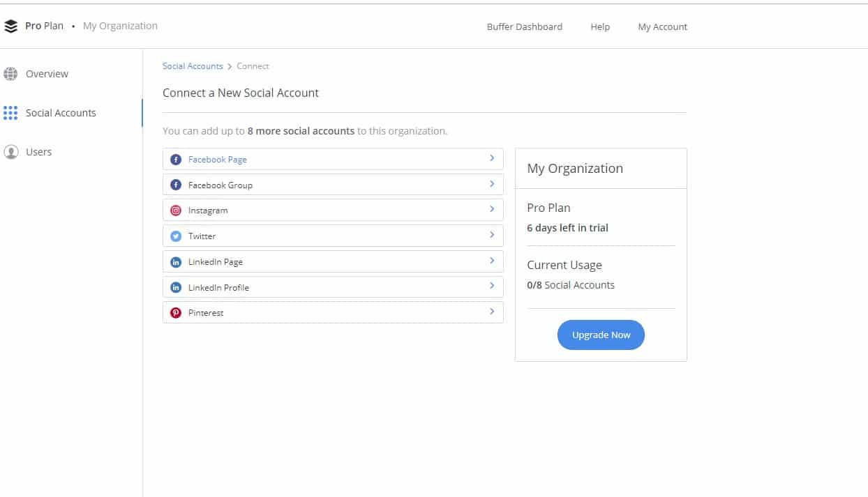Click the Instagram logo icon

[176, 211]
